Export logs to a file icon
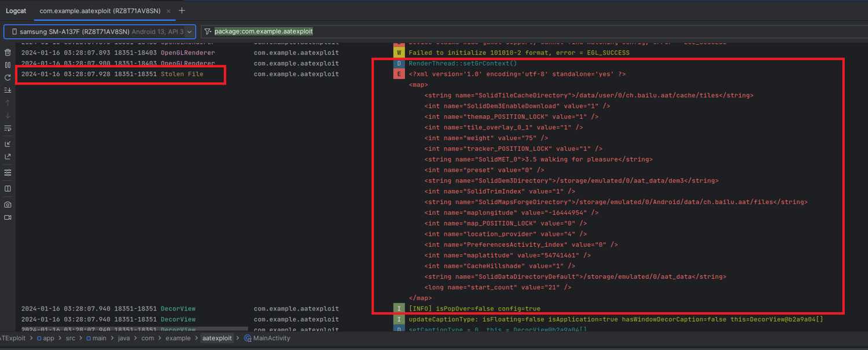 coord(8,157)
